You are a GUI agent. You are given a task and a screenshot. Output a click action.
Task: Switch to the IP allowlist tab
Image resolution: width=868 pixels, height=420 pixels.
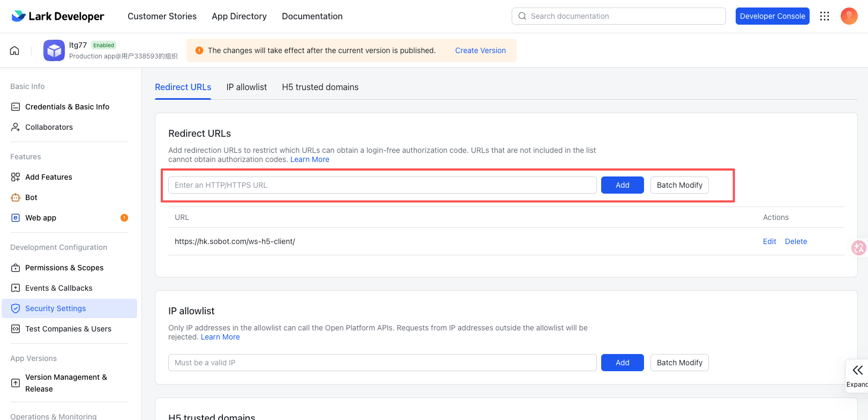246,87
